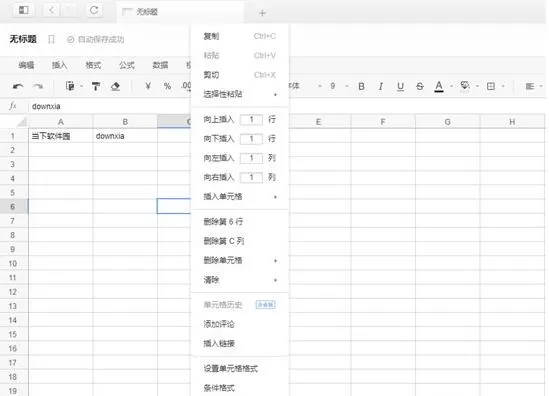Open the 插入 menu

point(60,65)
